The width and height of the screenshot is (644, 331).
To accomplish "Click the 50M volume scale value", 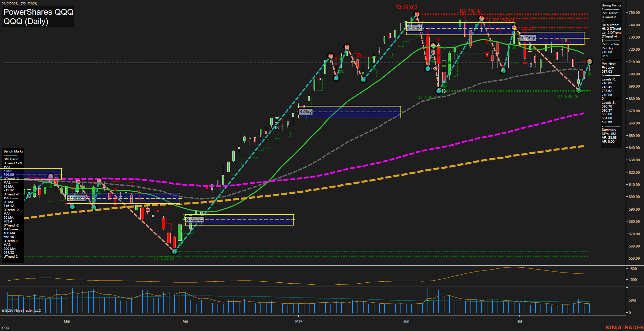I will [632, 300].
